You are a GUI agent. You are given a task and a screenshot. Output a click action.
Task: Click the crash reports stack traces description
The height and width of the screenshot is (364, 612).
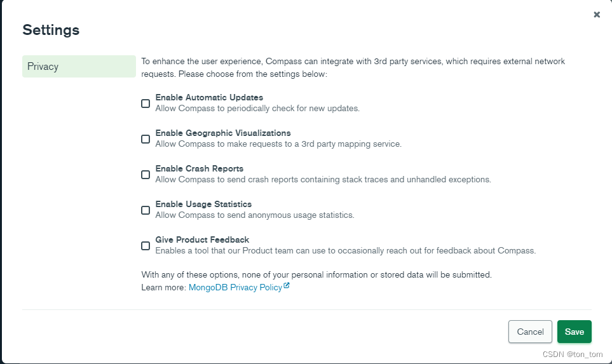[323, 180]
